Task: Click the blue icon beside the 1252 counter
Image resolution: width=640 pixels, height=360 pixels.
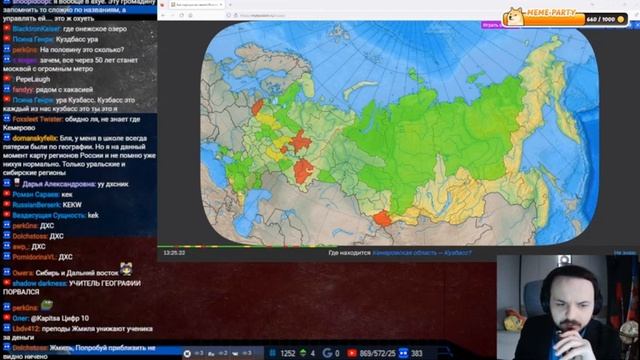Action: (273, 353)
